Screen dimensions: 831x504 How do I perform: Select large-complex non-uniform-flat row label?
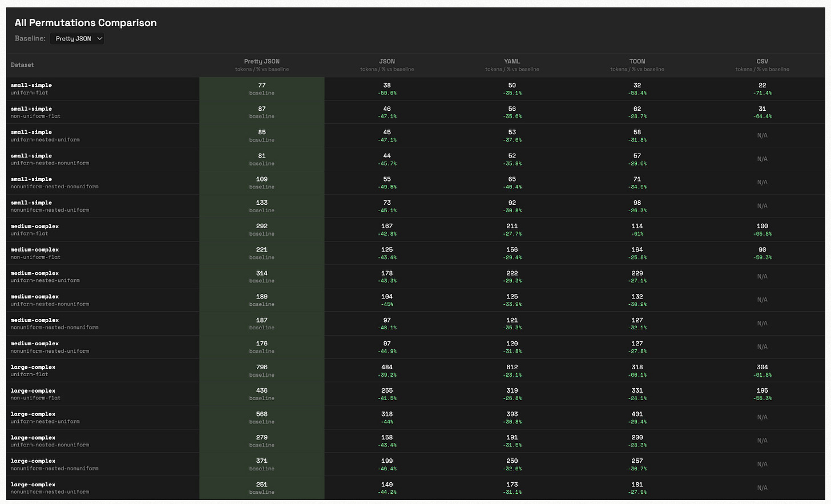tap(35, 394)
